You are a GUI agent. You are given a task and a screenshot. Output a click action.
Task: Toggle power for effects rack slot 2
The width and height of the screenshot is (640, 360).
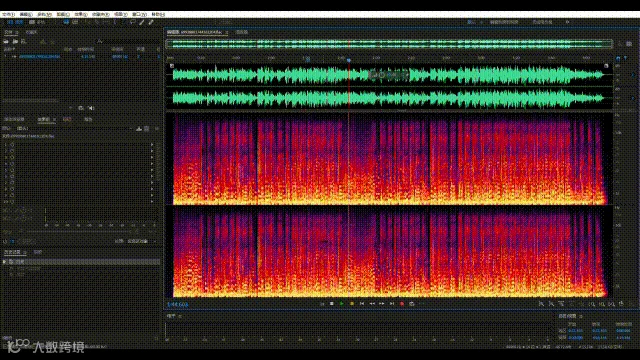(12, 151)
